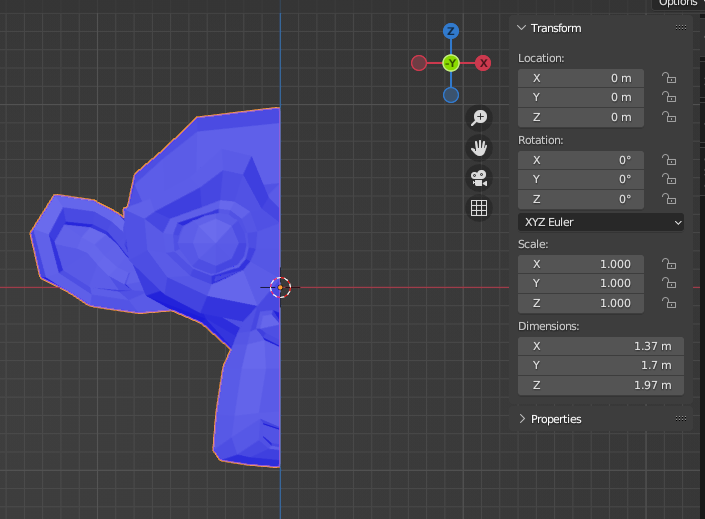Open the Options popover at top
Screen dimensions: 705x519
(678, 4)
